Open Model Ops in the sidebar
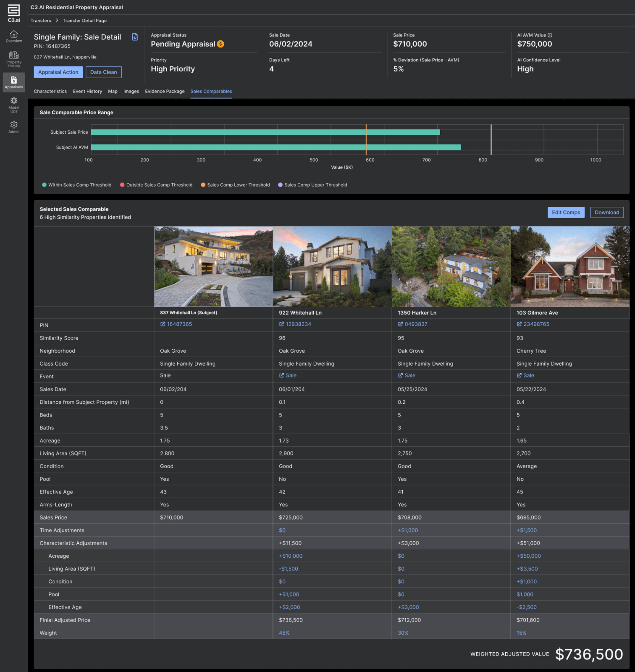 click(14, 105)
